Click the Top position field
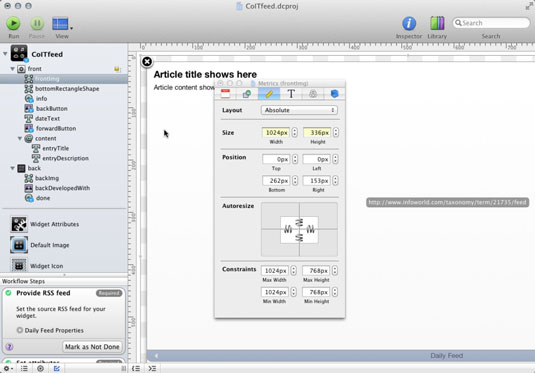535x373 pixels. (276, 159)
